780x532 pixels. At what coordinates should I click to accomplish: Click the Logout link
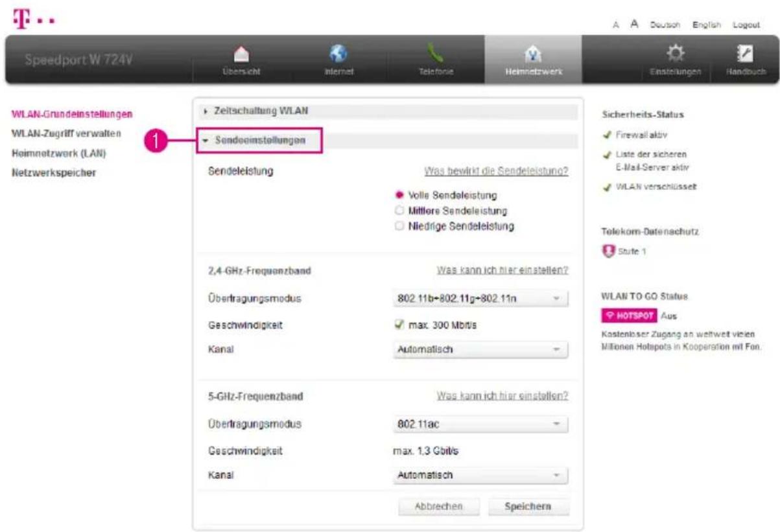coord(746,25)
